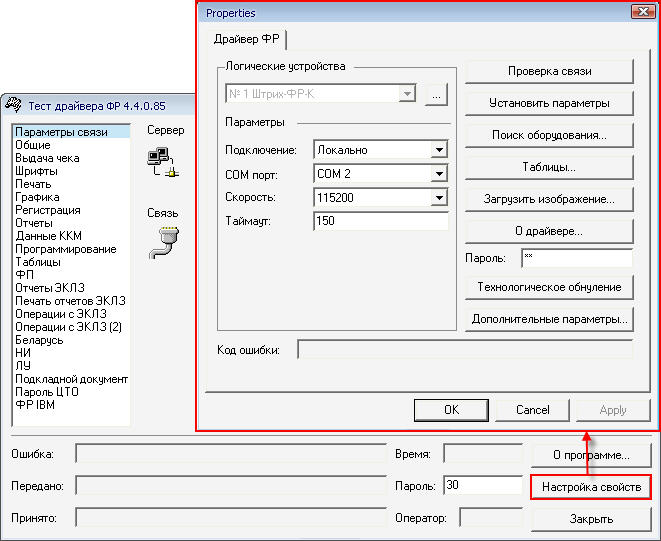Click the Таймаут input field
The height and width of the screenshot is (541, 661).
coord(380,221)
